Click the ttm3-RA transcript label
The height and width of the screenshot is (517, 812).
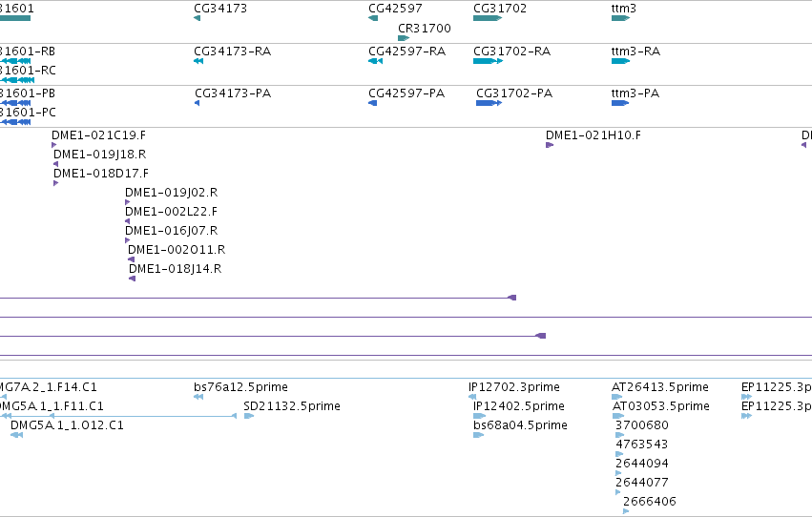click(635, 52)
